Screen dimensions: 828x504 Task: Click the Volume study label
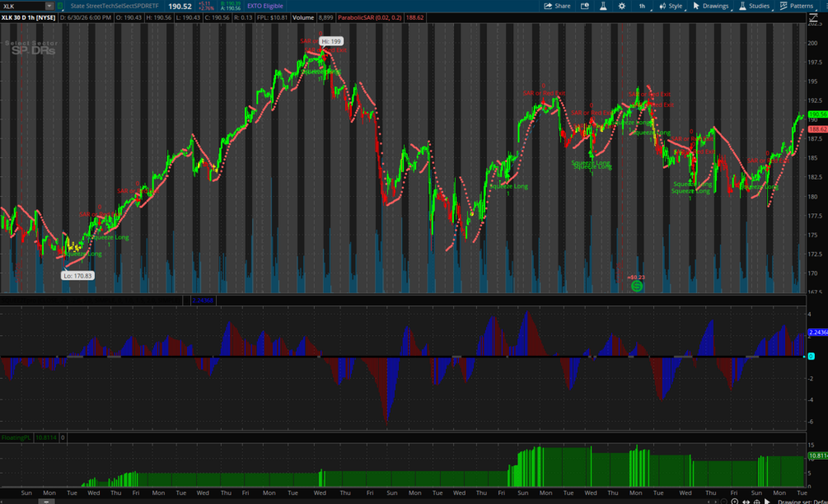pos(303,17)
